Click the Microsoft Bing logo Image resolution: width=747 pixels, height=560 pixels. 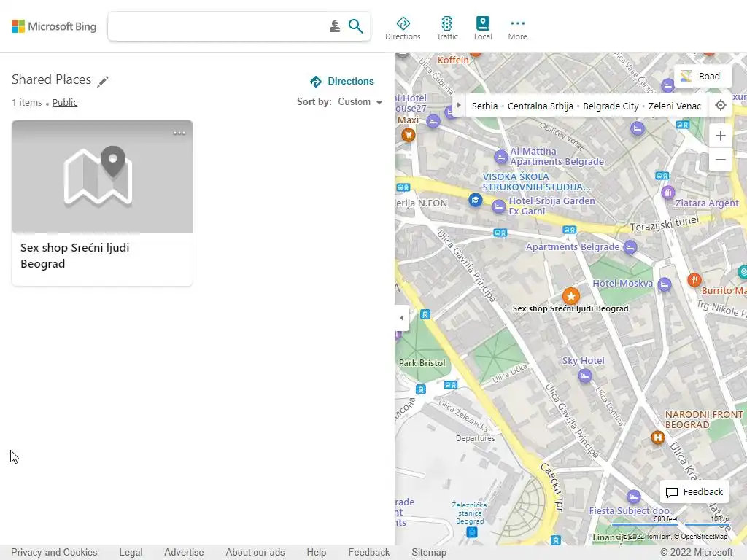point(54,26)
